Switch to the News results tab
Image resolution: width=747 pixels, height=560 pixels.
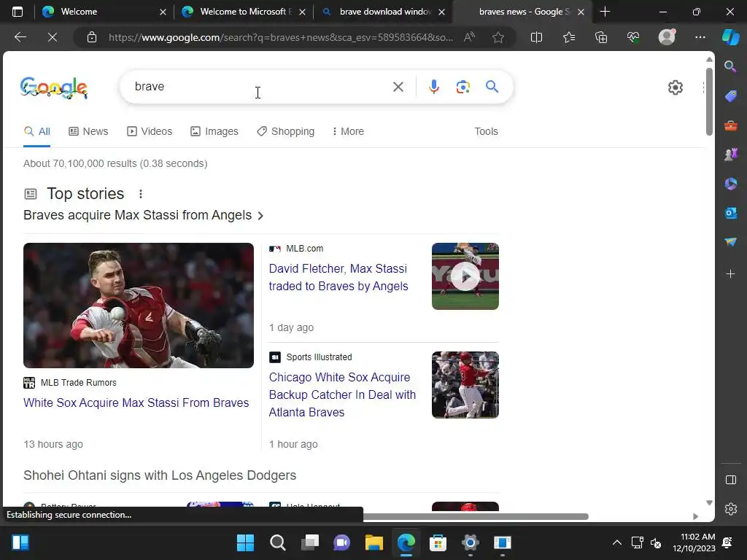(88, 131)
